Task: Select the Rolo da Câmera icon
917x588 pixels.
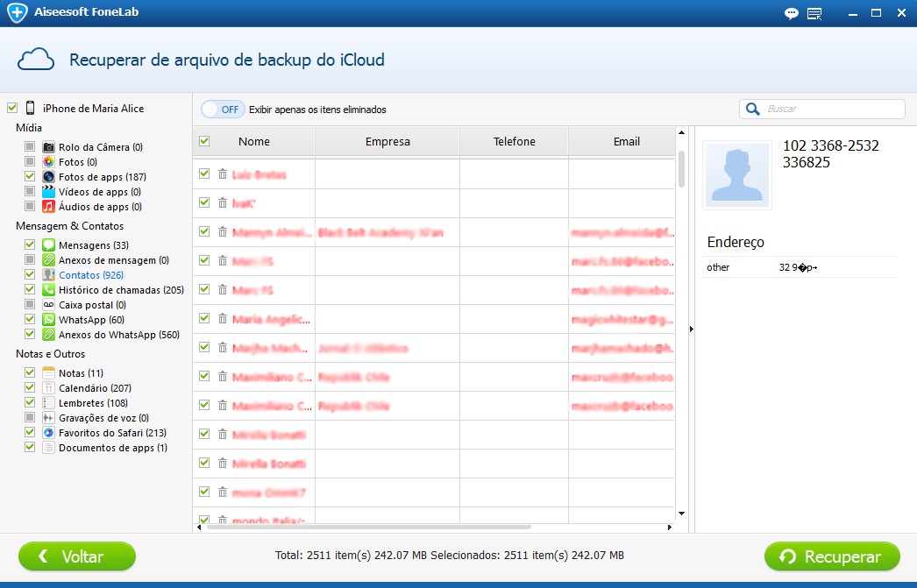Action: point(48,146)
